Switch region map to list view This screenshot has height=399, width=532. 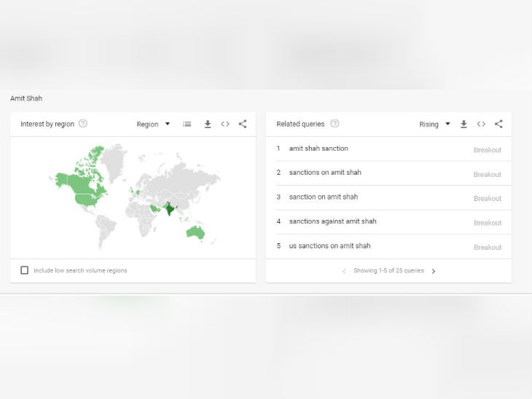pos(187,125)
